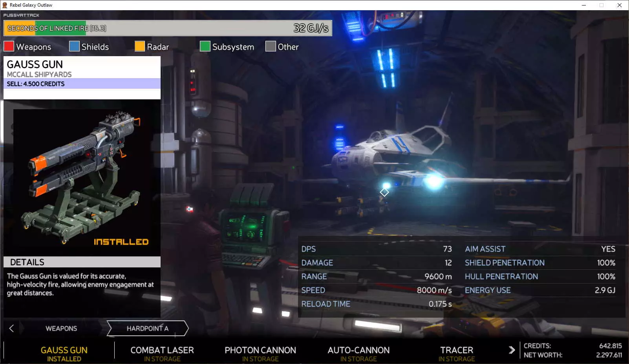The height and width of the screenshot is (364, 629).
Task: Select COMBAT LASER from storage
Action: tap(162, 353)
